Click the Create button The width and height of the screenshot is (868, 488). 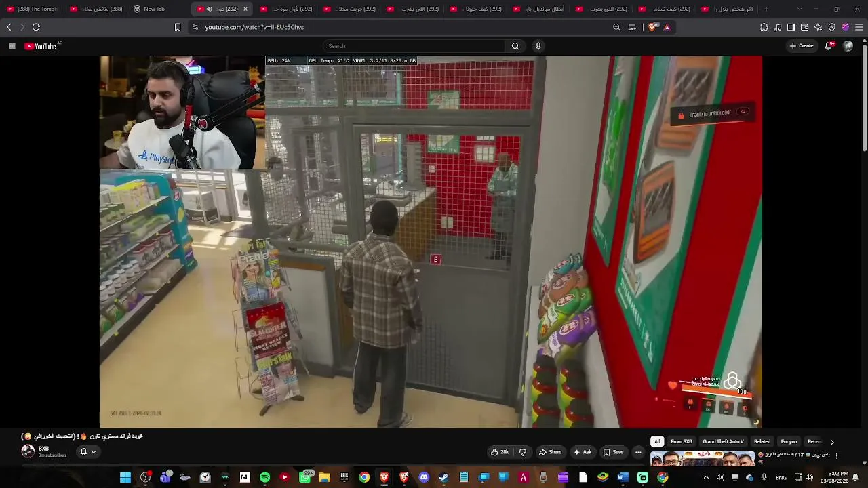(802, 46)
